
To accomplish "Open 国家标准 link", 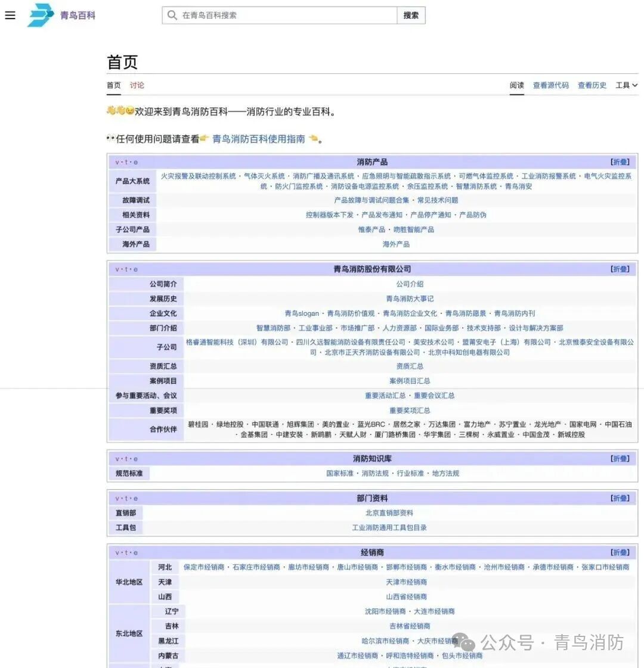I will coord(340,473).
